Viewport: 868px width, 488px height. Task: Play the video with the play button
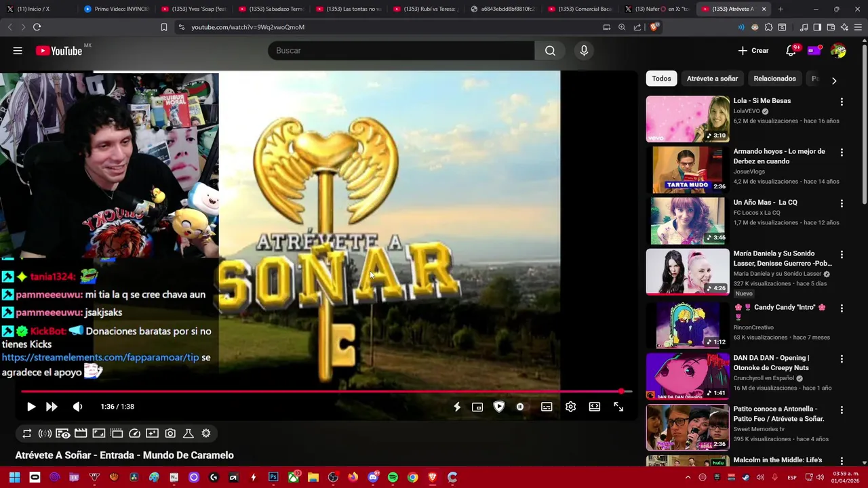[x=31, y=407]
